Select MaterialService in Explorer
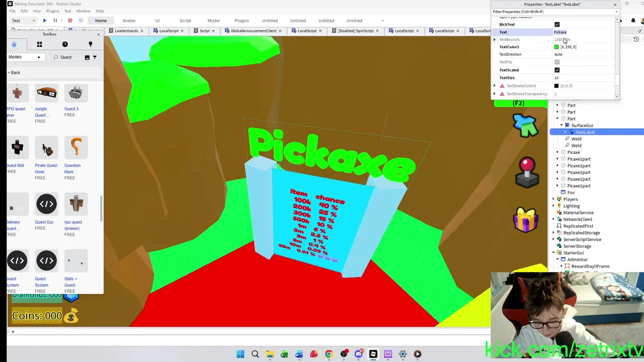This screenshot has height=362, width=644. tap(578, 213)
